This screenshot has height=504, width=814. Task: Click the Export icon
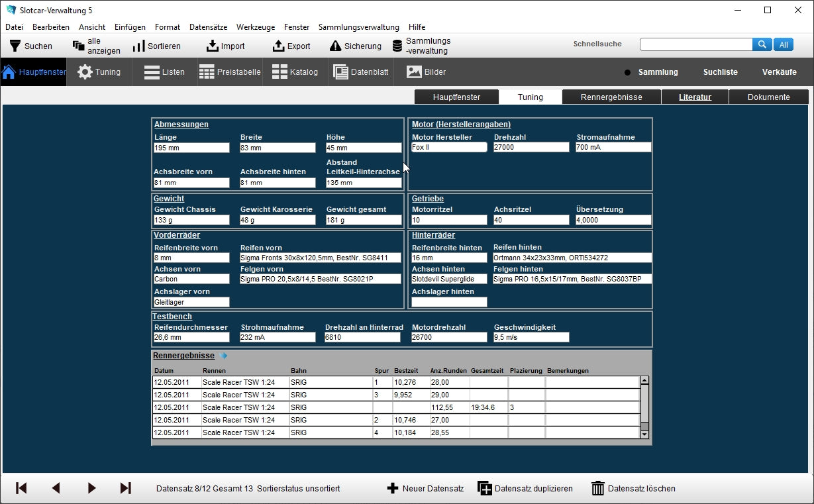(x=279, y=46)
